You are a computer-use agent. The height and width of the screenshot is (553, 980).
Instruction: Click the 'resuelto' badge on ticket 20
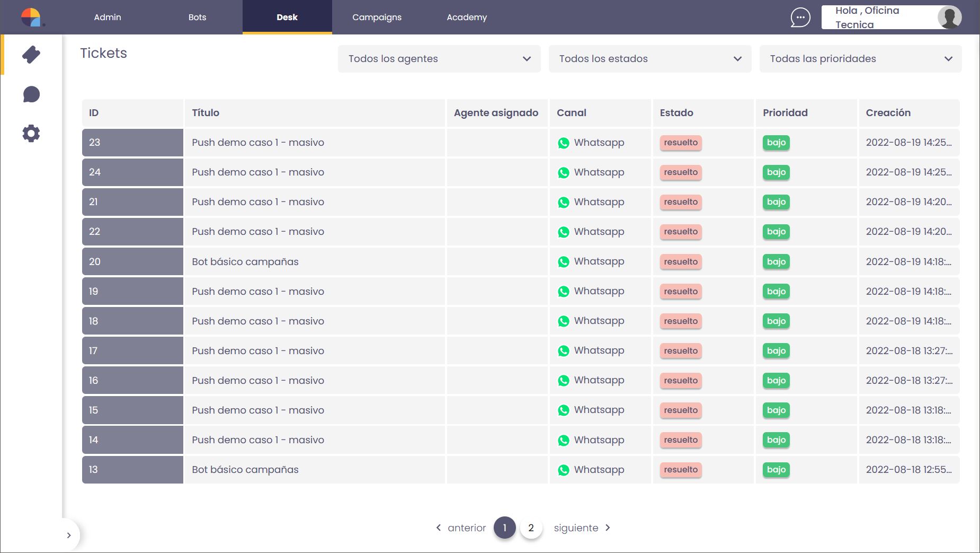pyautogui.click(x=681, y=261)
